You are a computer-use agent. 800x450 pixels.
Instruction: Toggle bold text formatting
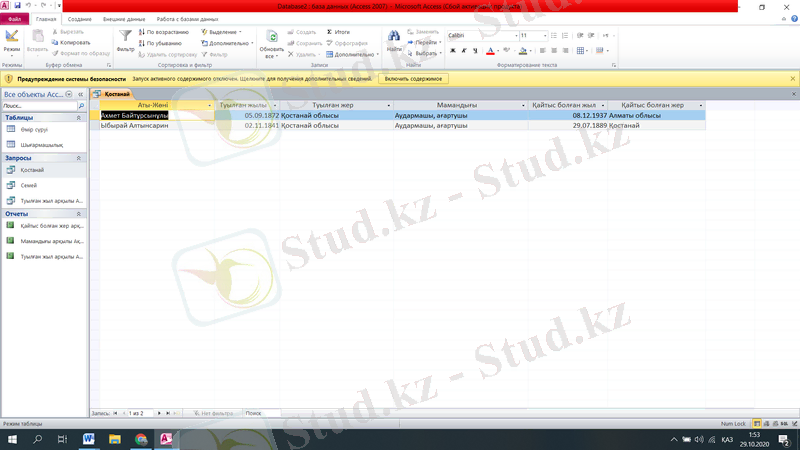pos(453,51)
